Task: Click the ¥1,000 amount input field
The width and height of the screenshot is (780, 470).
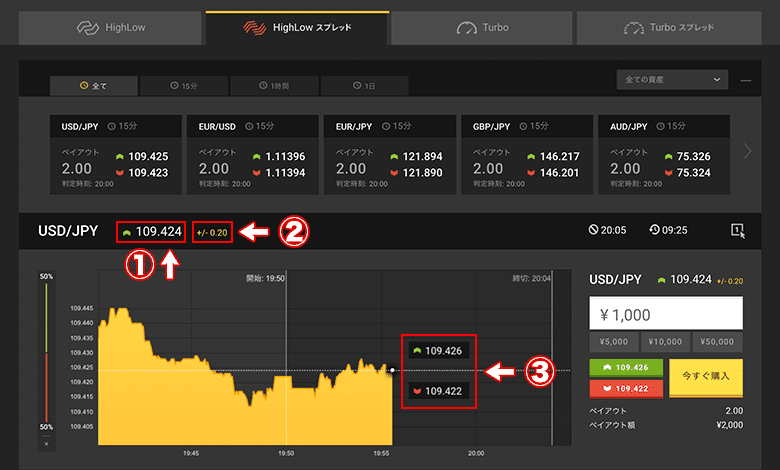Action: point(666,313)
